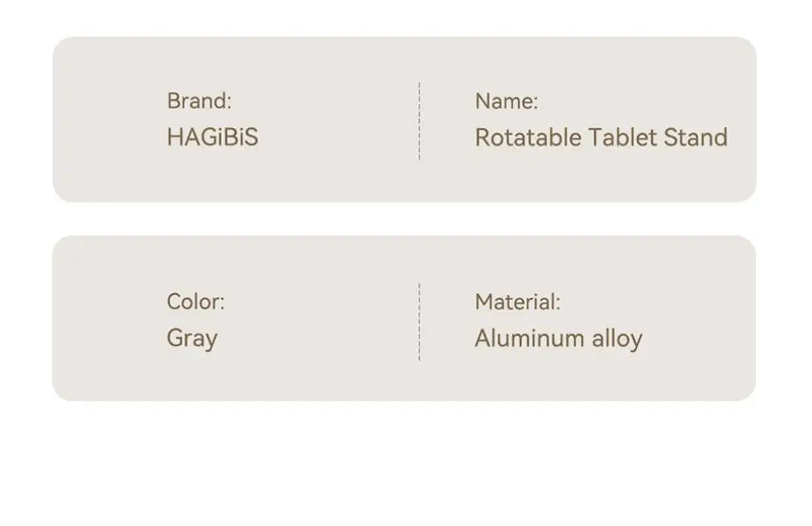Click the bottom card containing Color and Material
Screen dimensions: 812x526
pos(404,318)
